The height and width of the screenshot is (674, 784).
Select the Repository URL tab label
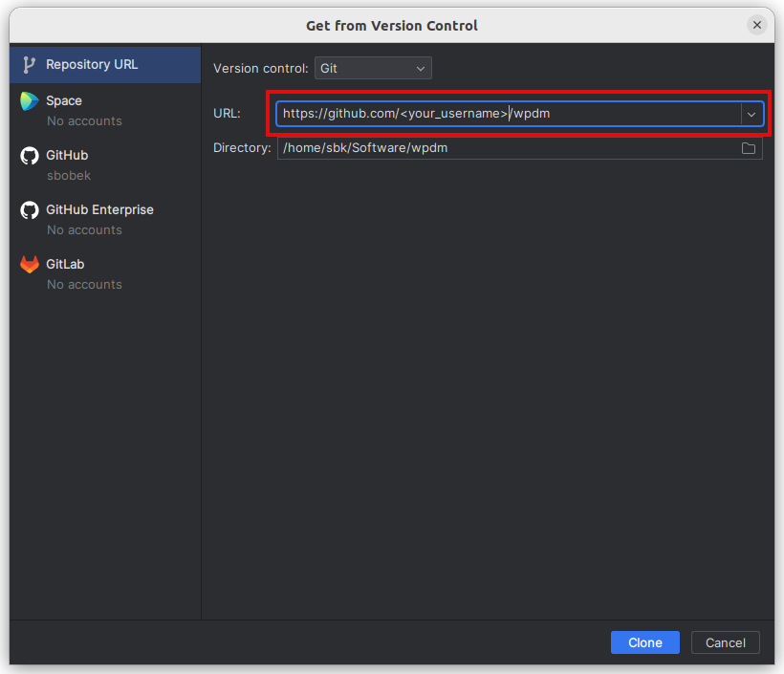point(92,65)
